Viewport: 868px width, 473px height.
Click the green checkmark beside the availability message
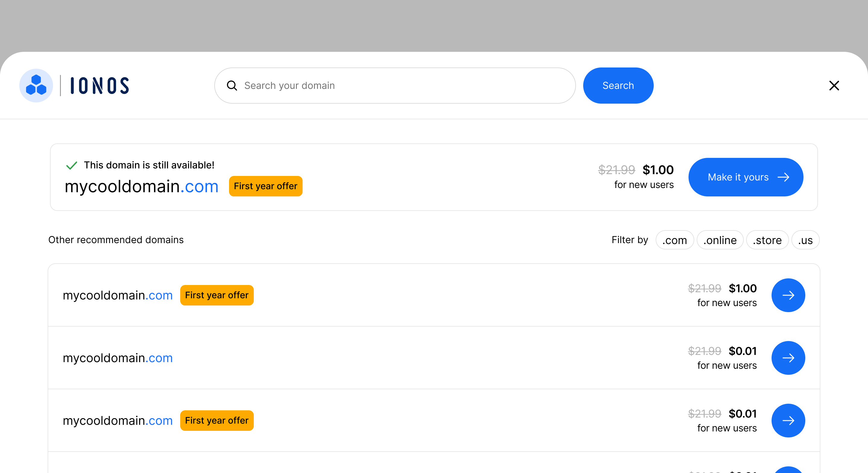click(72, 165)
